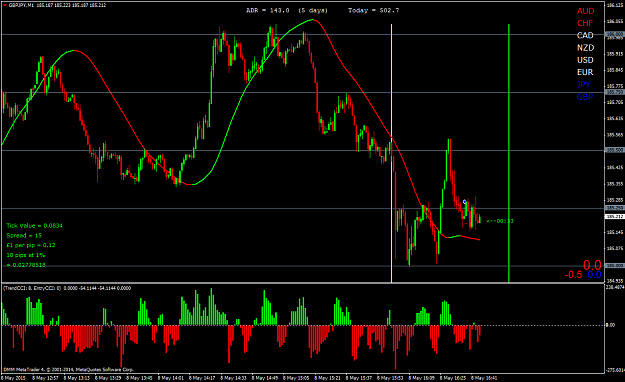Viewport: 625px width, 382px height.
Task: Select the blue JPY currency label
Action: 584,85
